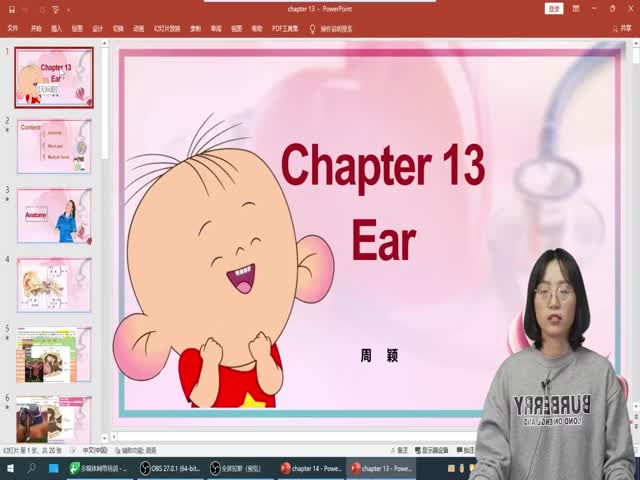
Task: Click the 登录 sign-in button
Action: 554,9
